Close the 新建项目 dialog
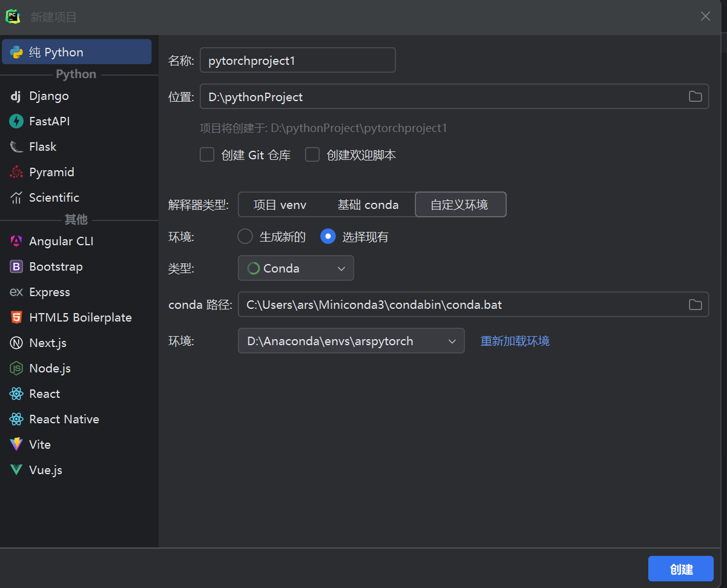 705,16
